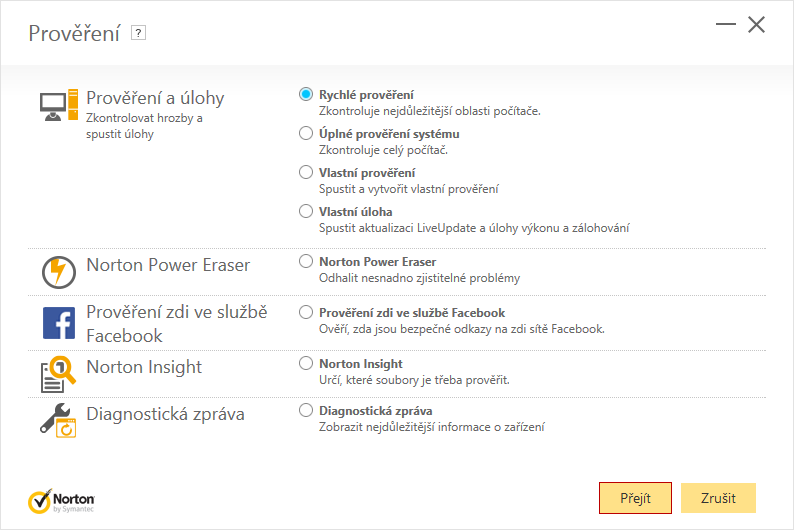This screenshot has width=794, height=530.
Task: Choose the Vlastní úloha radio option
Action: (306, 211)
